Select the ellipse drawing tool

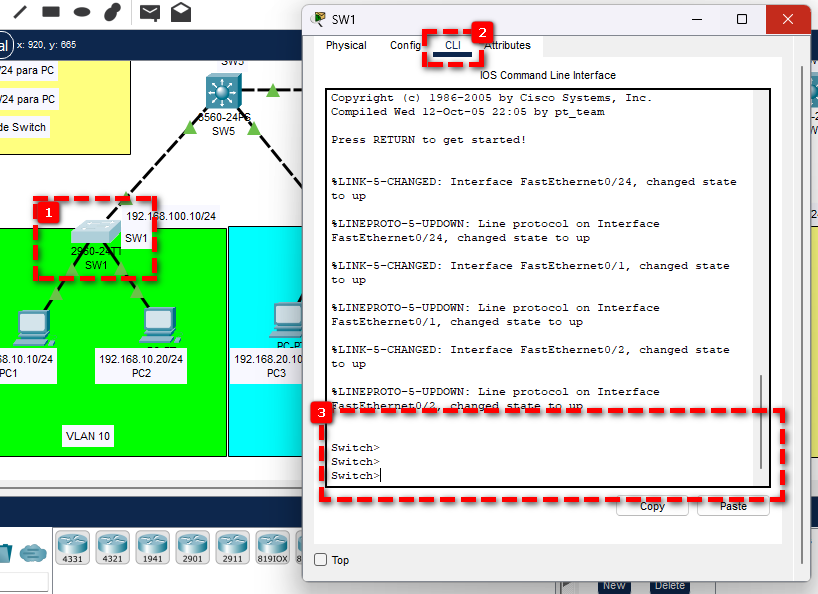82,11
